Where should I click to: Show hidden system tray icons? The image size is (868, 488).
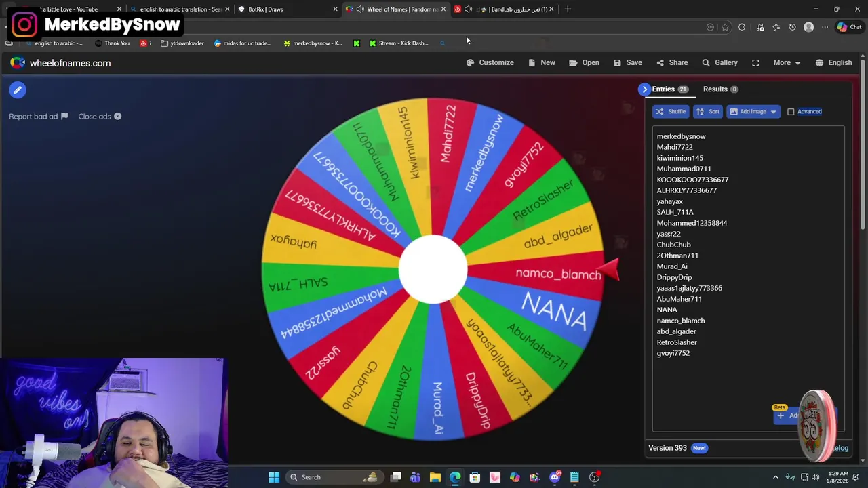776,477
